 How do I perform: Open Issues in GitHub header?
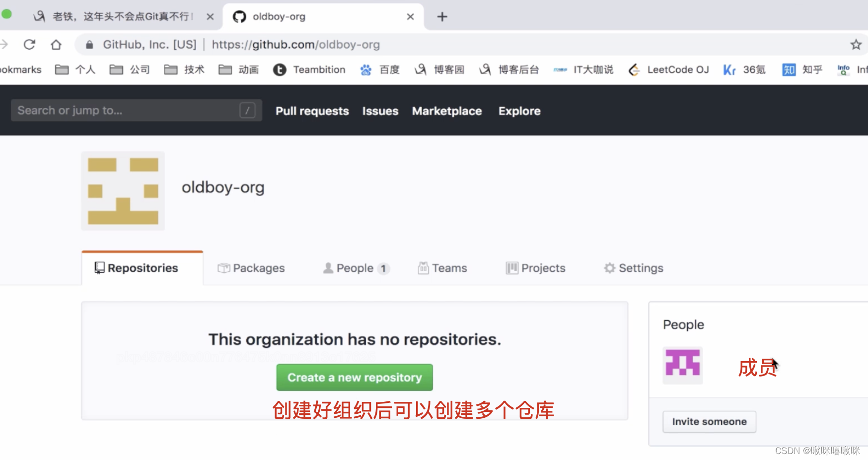380,111
